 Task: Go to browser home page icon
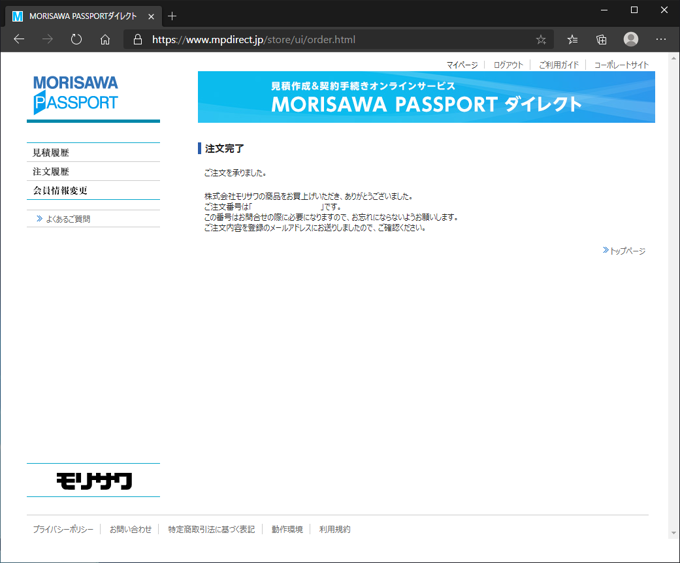105,39
